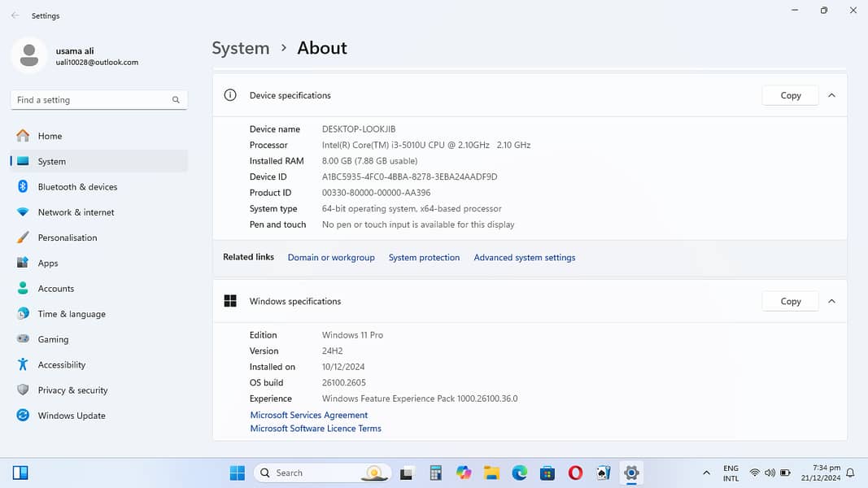
Task: Copy the Windows specifications
Action: pyautogui.click(x=790, y=301)
